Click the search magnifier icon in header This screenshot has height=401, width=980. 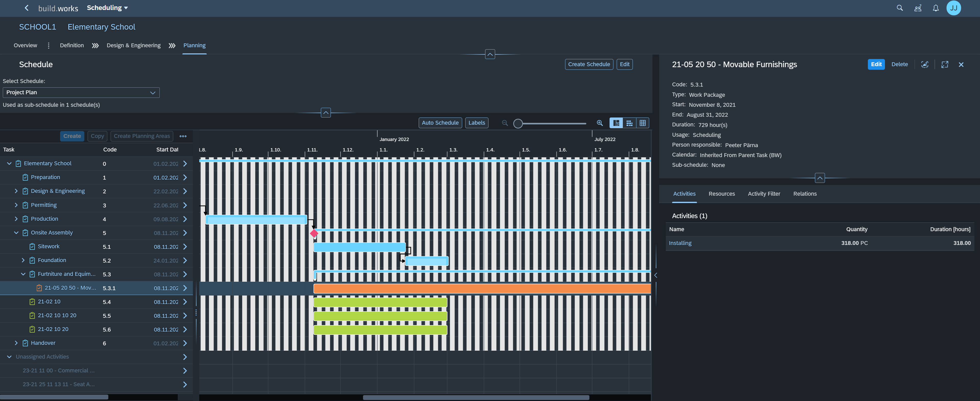click(x=899, y=8)
